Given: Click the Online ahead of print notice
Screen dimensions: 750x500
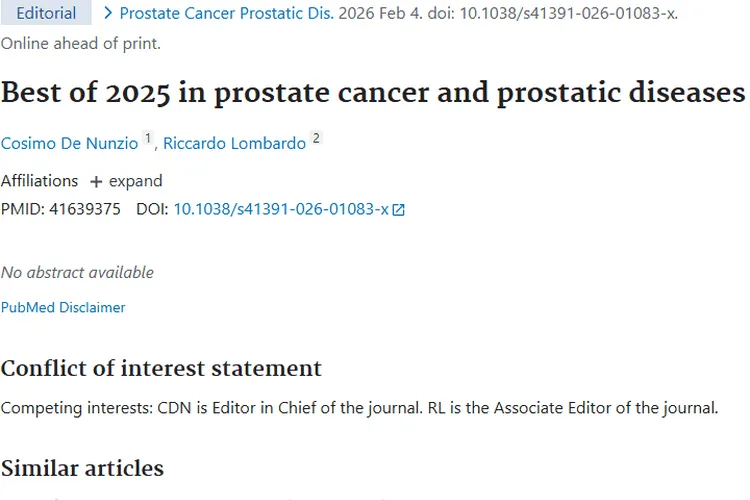Looking at the screenshot, I should (80, 43).
